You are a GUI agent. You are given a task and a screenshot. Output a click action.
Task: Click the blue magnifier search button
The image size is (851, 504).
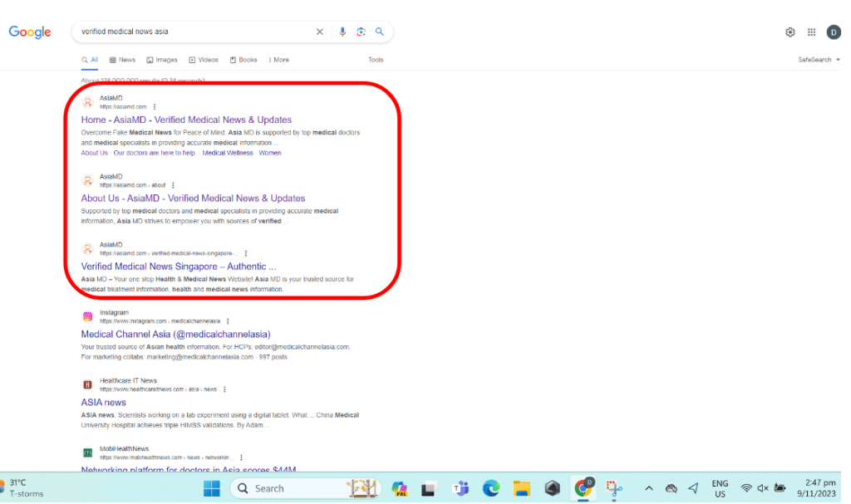point(380,32)
